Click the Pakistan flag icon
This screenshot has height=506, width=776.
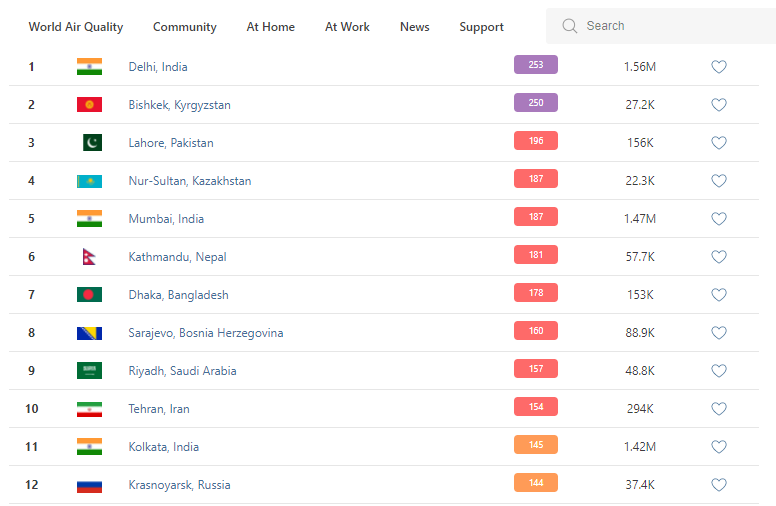pyautogui.click(x=91, y=143)
